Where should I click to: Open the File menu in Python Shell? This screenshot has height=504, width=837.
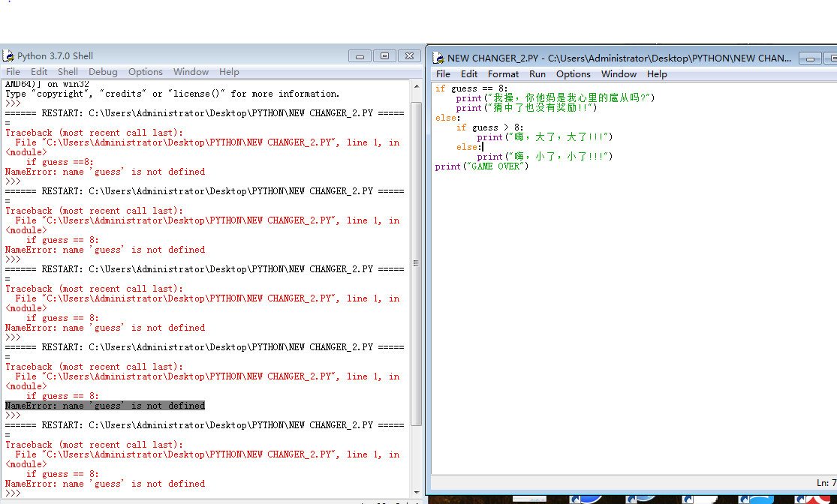(x=13, y=71)
